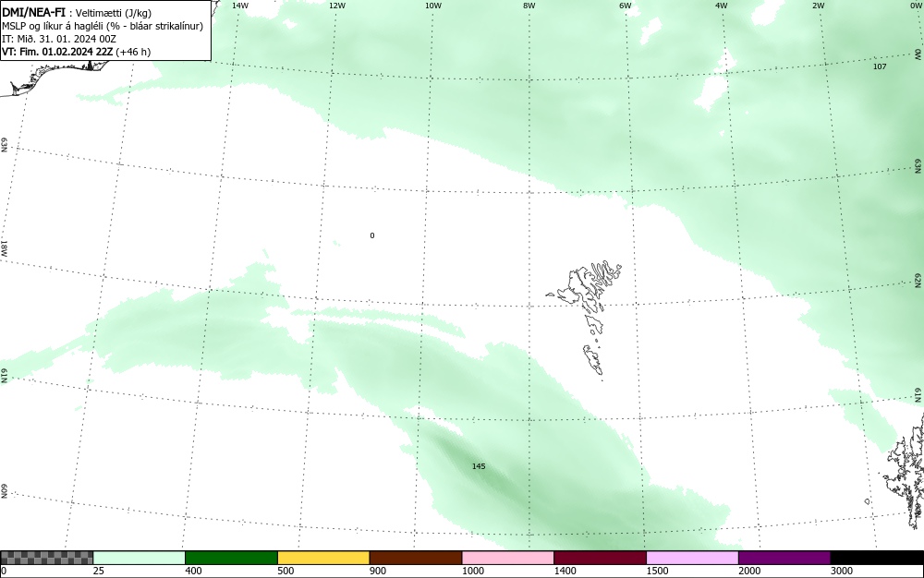Select the pink 1000–1400 legend swatch
Screen dimensions: 924x578
(x=508, y=558)
